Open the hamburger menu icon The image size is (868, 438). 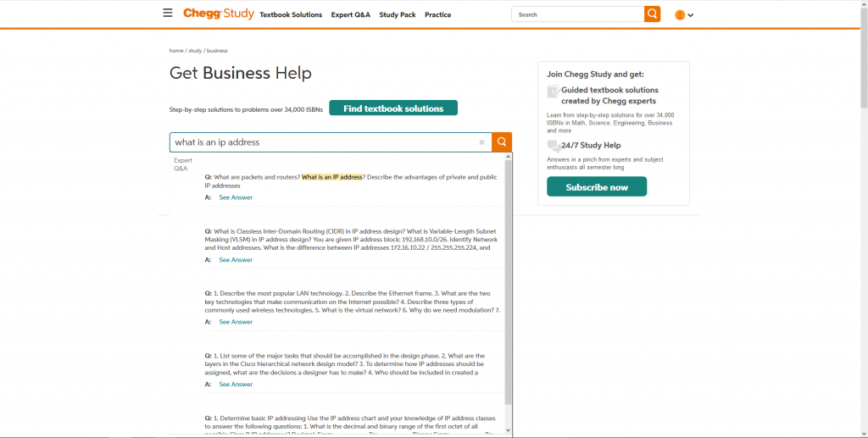point(168,14)
